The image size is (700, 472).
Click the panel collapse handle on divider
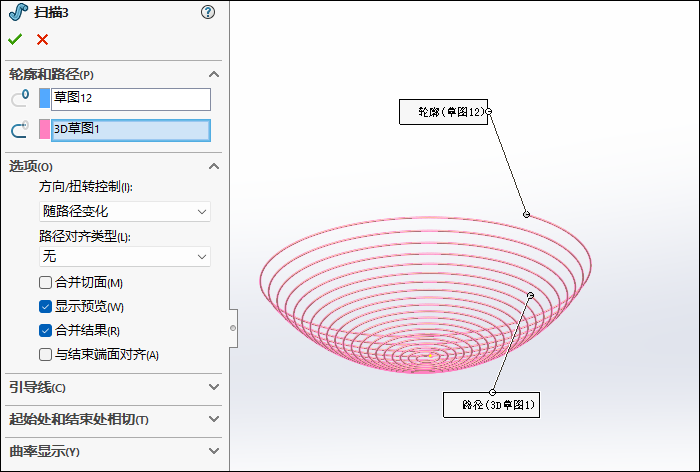(233, 328)
